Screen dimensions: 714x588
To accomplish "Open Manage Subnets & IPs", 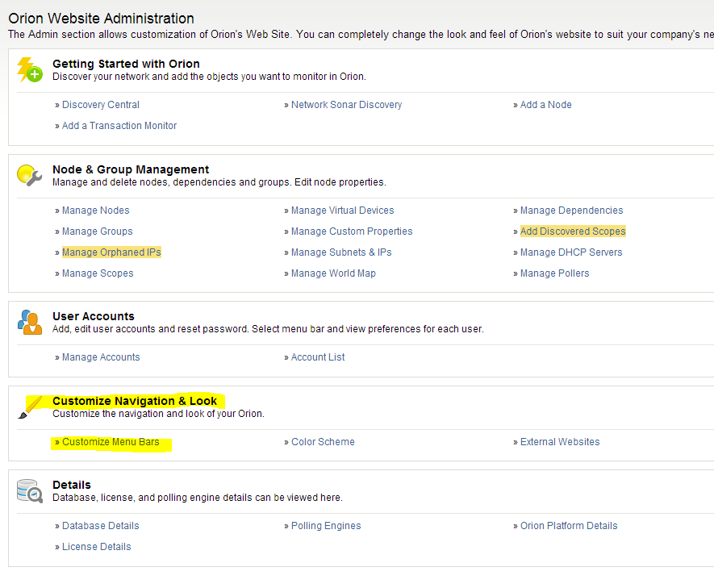I will 341,252.
